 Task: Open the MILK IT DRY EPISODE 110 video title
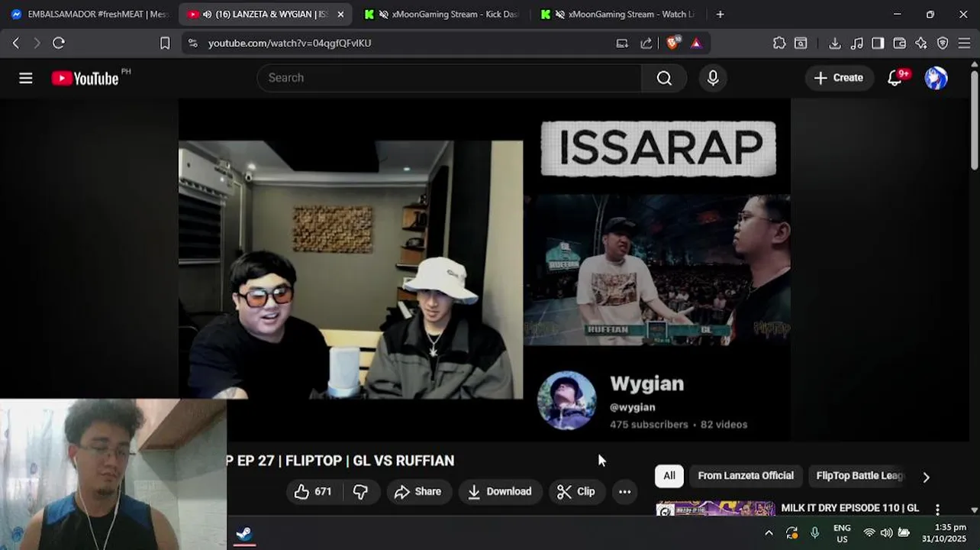(x=849, y=508)
